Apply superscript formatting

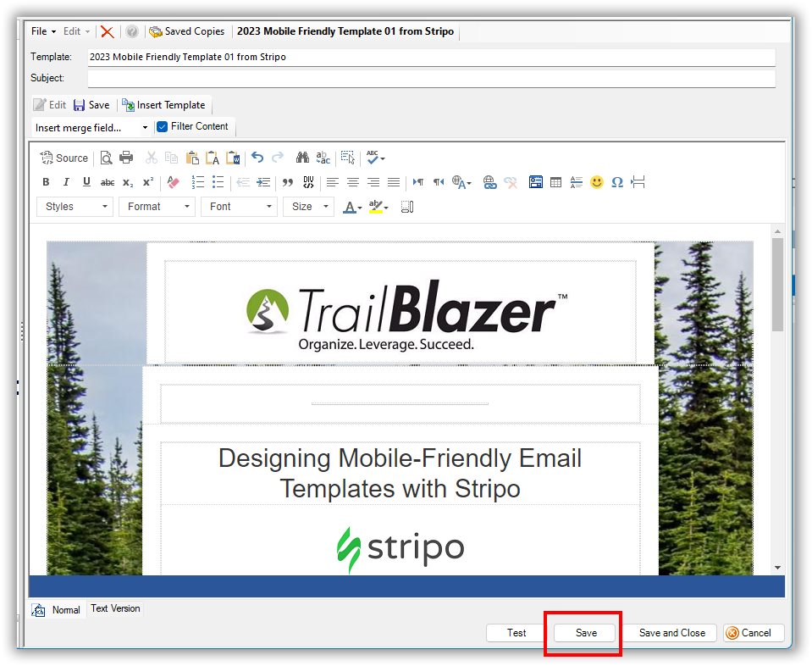click(148, 182)
